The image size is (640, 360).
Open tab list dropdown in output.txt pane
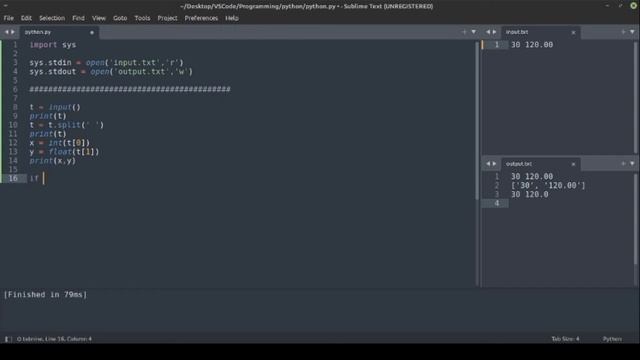pyautogui.click(x=632, y=164)
